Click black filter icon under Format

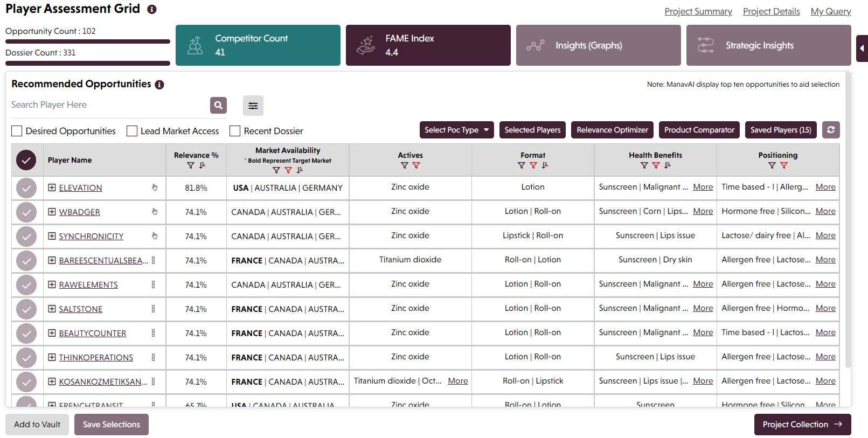pos(522,165)
